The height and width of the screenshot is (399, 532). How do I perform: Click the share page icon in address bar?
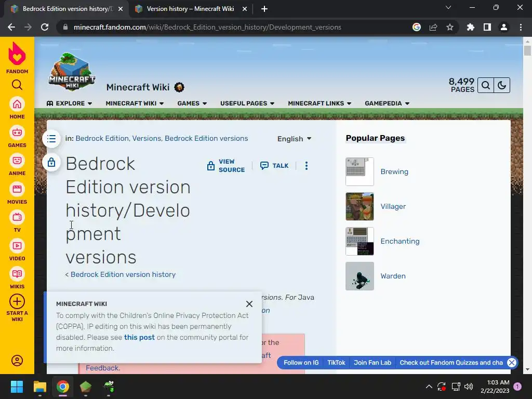(x=433, y=27)
